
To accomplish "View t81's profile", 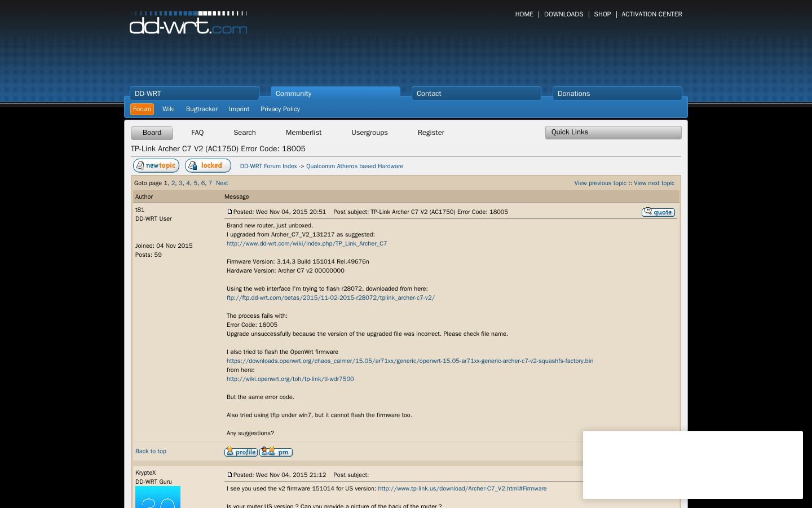I will tap(241, 452).
